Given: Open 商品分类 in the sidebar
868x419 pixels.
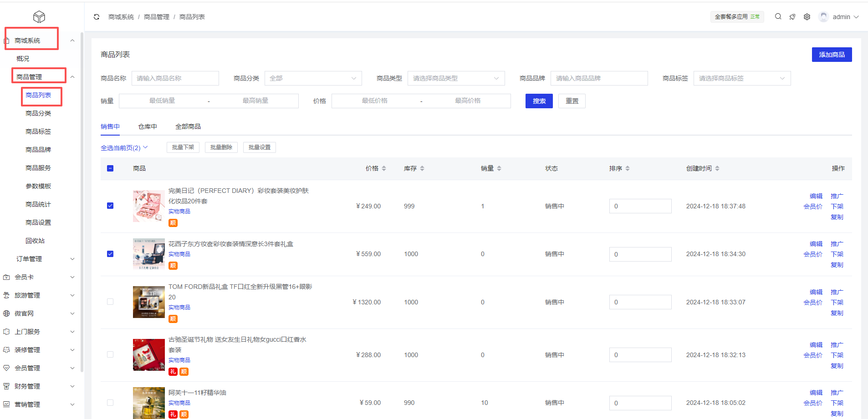Looking at the screenshot, I should tap(38, 113).
